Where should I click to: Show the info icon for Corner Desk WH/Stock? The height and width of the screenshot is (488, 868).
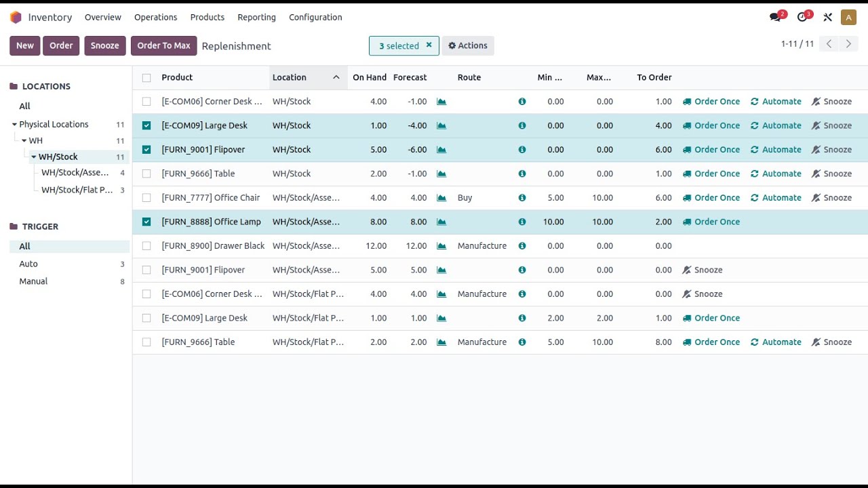[x=522, y=102]
